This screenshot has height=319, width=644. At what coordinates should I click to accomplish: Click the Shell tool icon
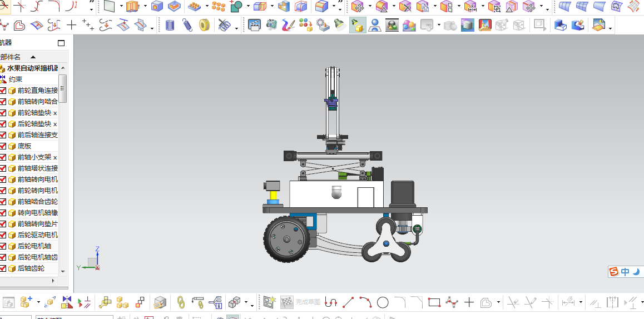[284, 6]
